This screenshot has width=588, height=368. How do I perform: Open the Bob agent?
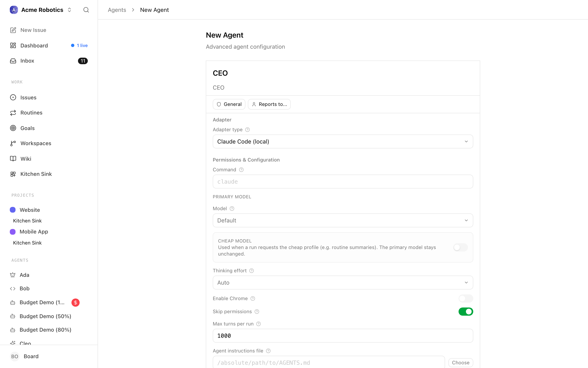coord(49,288)
